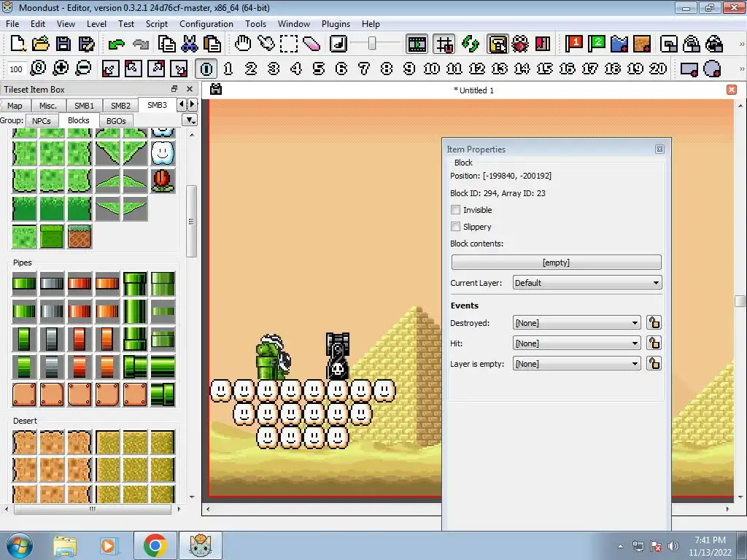747x560 pixels.
Task: Check the Invisible checkbox
Action: click(456, 210)
